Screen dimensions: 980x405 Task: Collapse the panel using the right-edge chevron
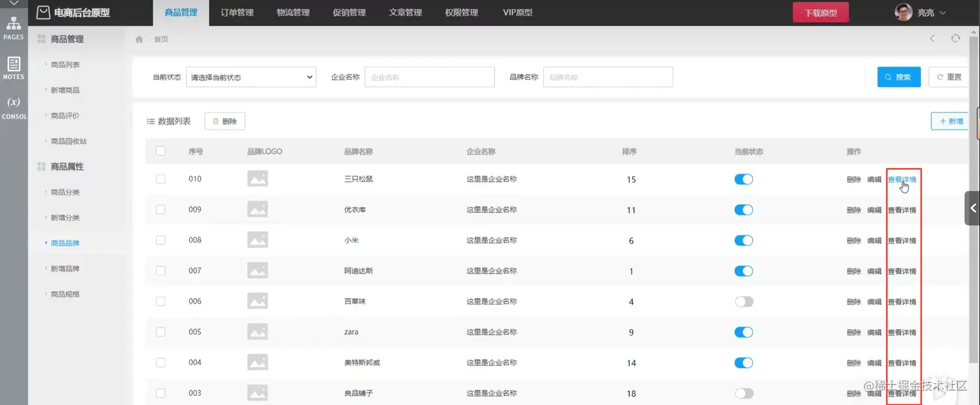973,208
